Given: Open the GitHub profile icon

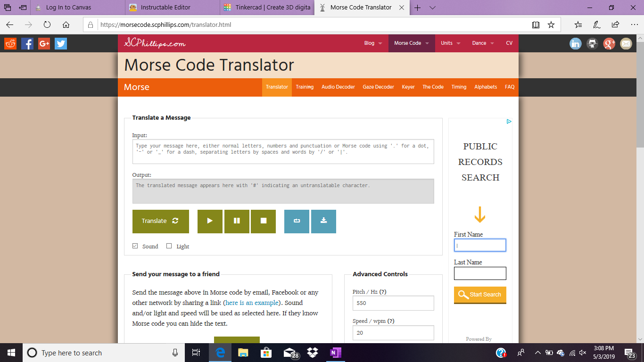Looking at the screenshot, I should pyautogui.click(x=592, y=43).
